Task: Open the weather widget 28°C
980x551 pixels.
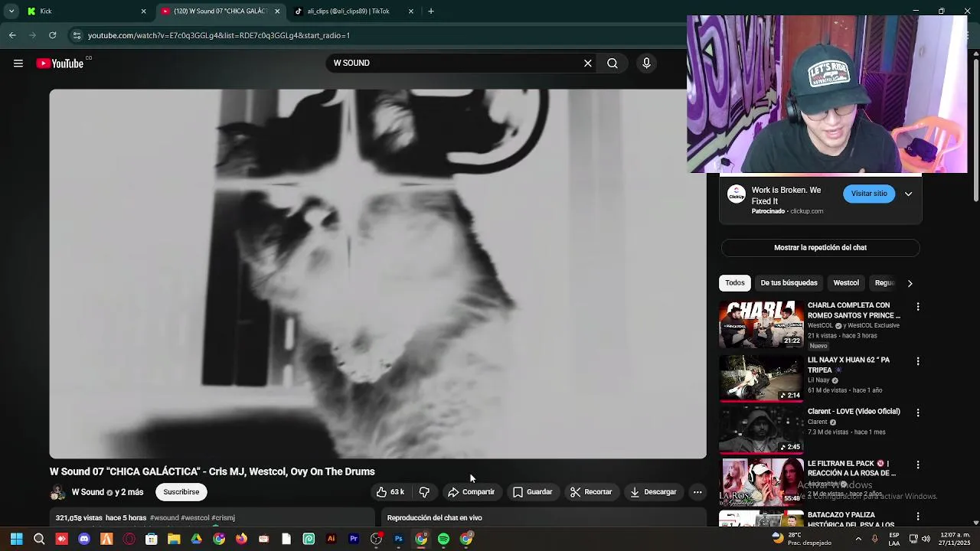Action: pos(802,539)
